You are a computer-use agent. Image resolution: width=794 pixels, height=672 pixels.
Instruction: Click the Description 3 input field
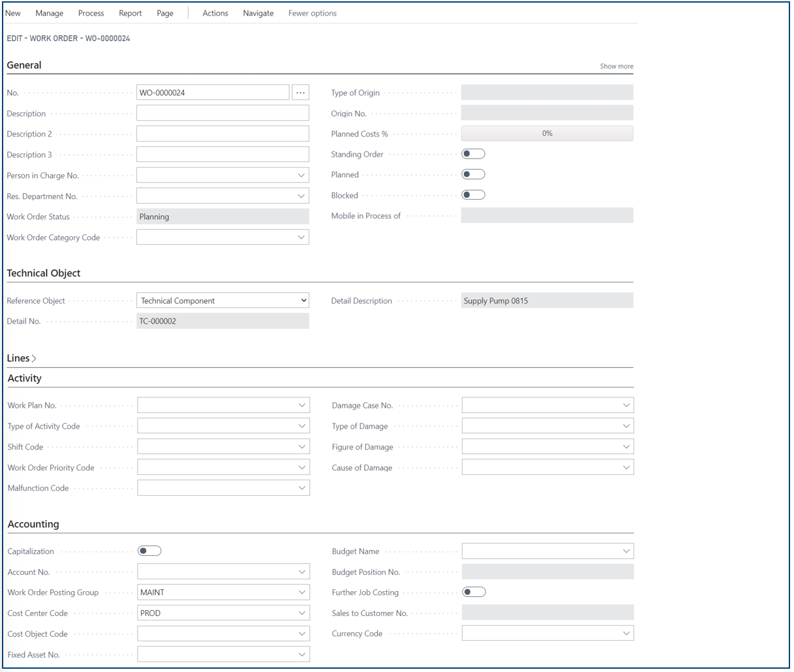(x=222, y=155)
